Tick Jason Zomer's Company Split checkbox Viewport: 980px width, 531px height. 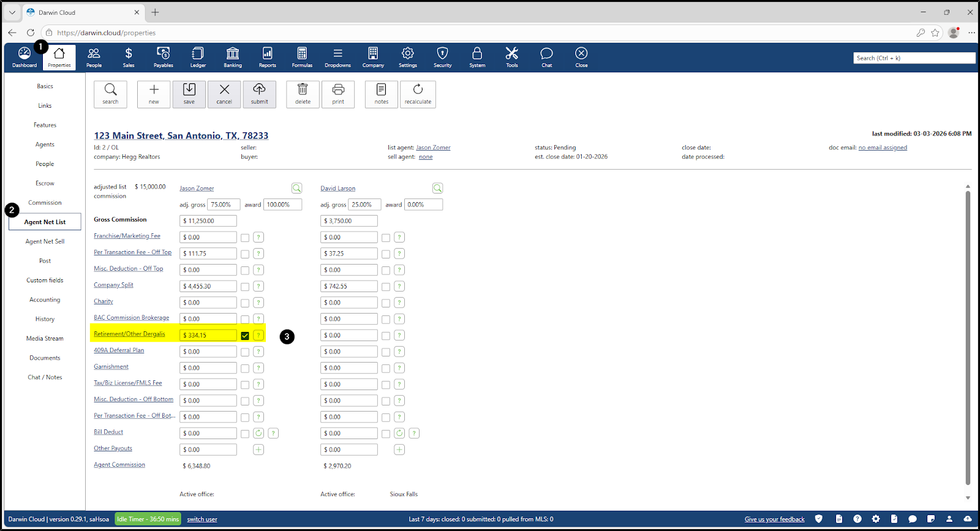point(245,287)
